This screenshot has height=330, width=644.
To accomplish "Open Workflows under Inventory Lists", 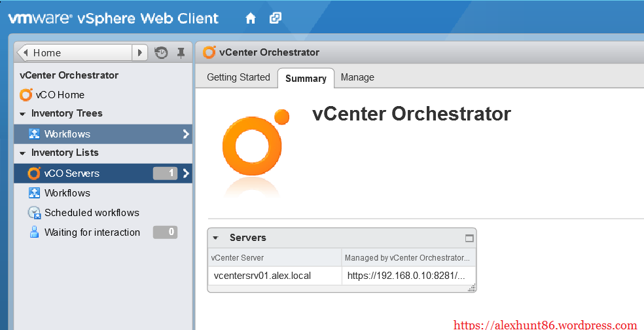I will 67,193.
